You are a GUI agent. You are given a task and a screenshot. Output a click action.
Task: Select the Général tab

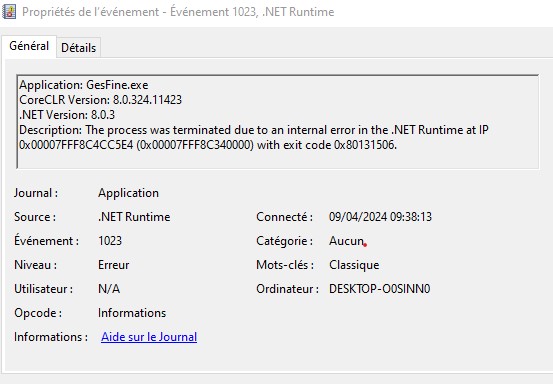(x=29, y=46)
